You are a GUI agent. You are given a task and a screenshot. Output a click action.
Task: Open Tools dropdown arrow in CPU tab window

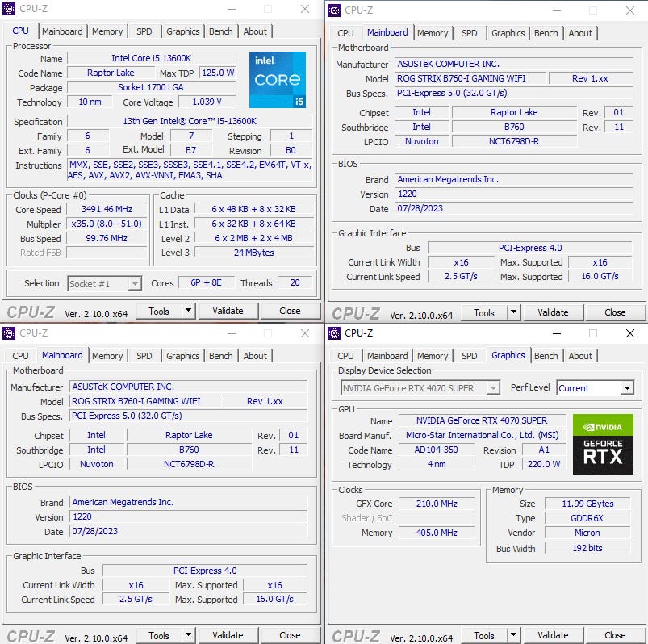pos(188,310)
